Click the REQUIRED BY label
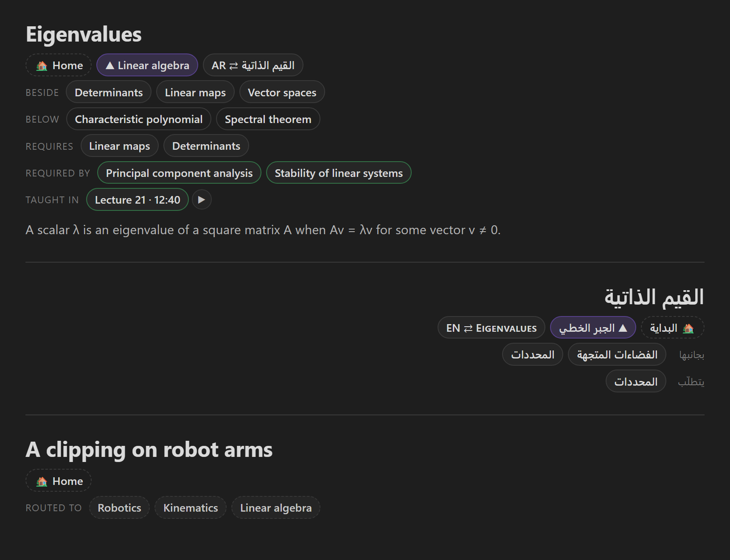The height and width of the screenshot is (560, 730). tap(58, 173)
